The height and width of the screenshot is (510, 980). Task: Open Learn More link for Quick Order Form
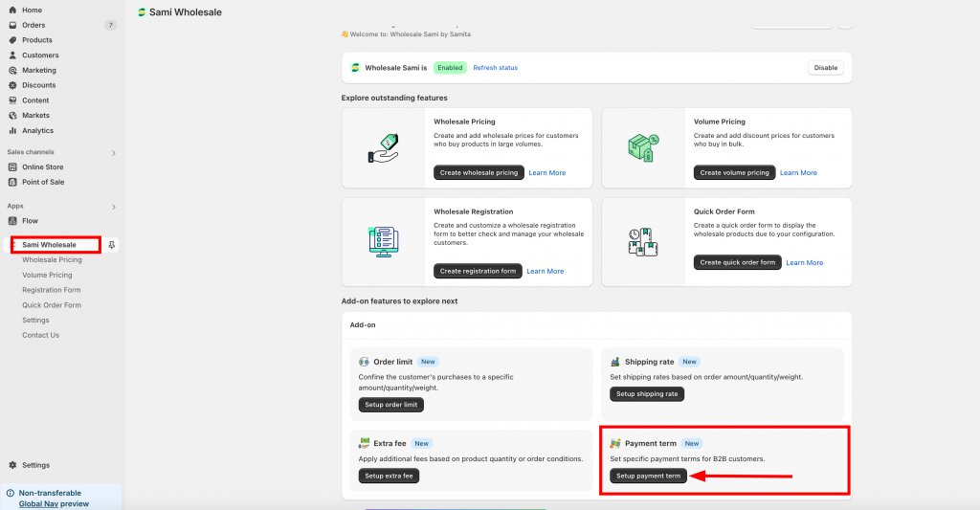804,262
